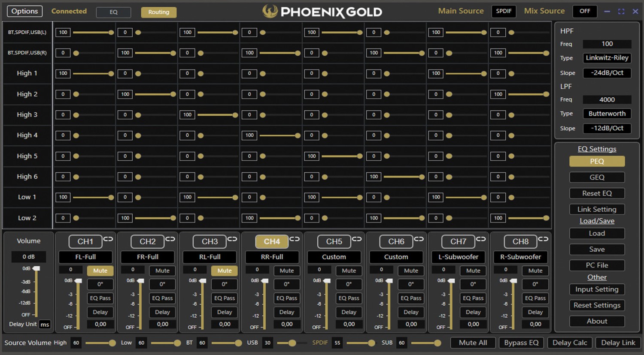
Task: Click the Save button
Action: point(597,249)
